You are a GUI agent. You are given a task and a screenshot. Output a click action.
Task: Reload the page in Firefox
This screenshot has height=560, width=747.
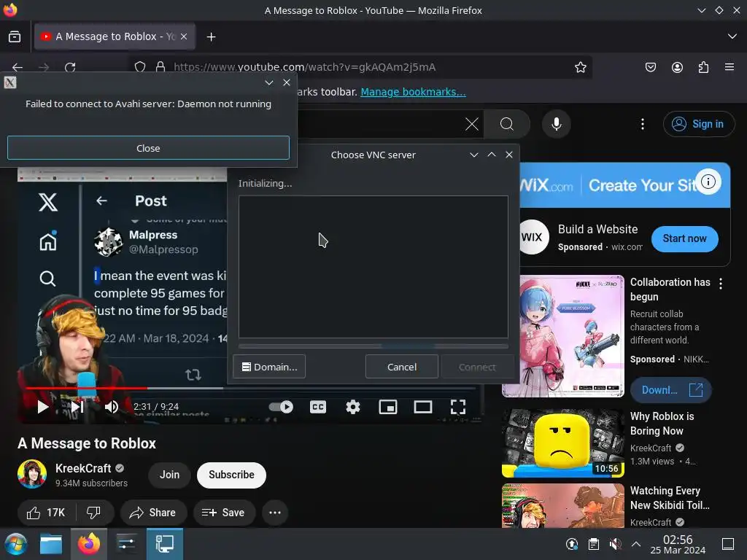(x=70, y=67)
